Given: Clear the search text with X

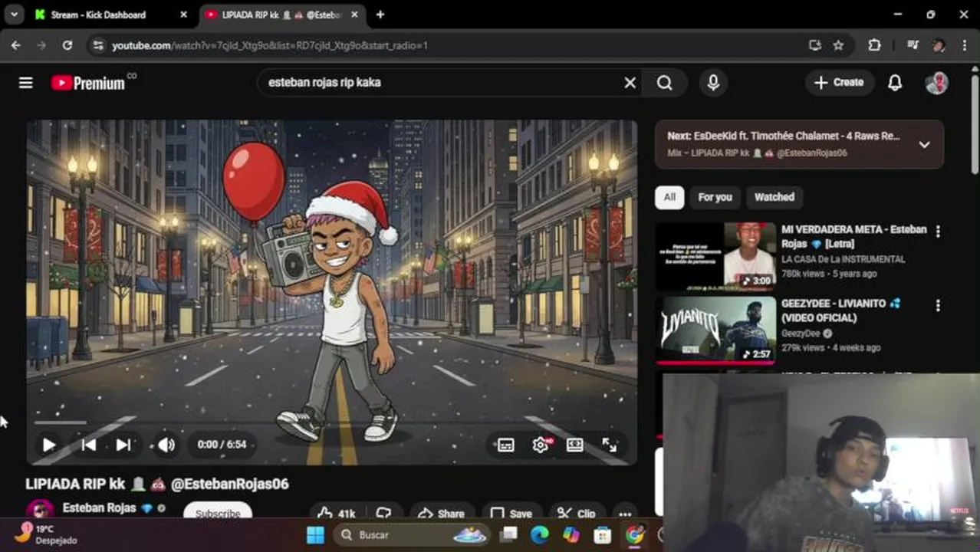Looking at the screenshot, I should pos(630,83).
